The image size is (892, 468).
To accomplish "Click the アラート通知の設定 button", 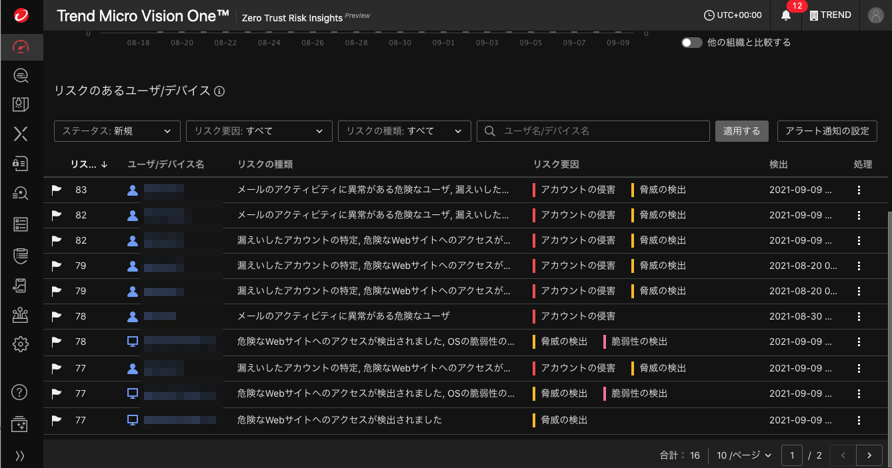I will coord(826,131).
